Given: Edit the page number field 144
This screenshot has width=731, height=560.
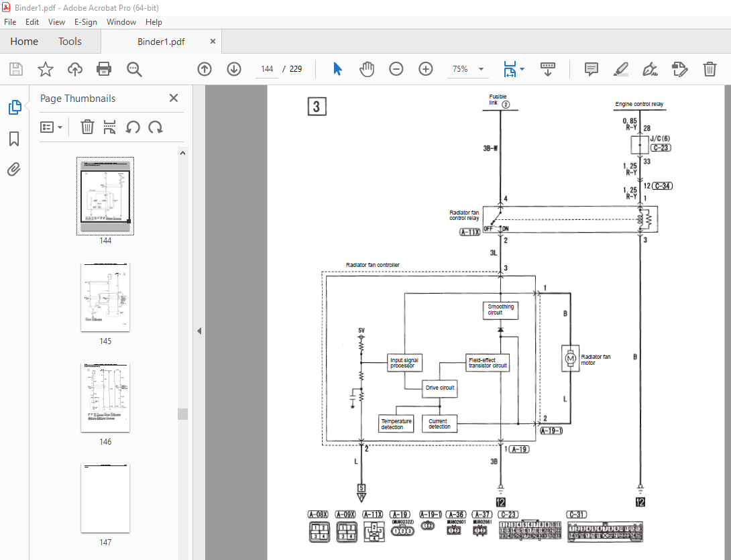Looking at the screenshot, I should tap(267, 69).
